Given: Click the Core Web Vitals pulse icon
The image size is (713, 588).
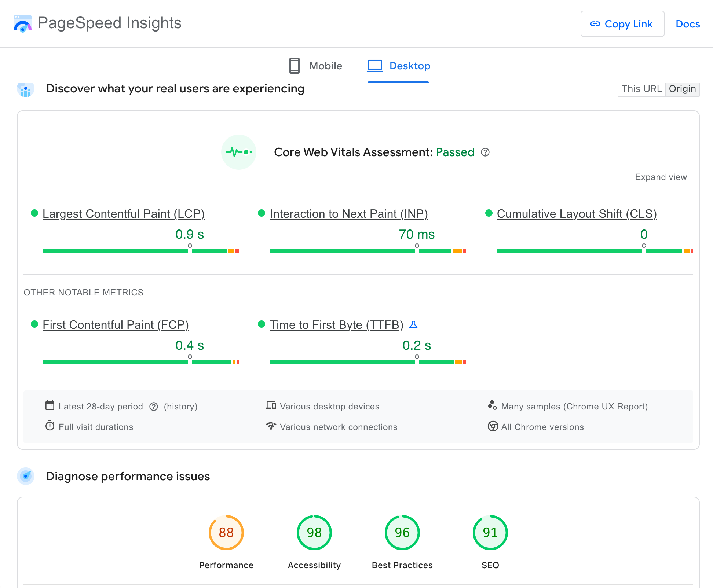Looking at the screenshot, I should [x=238, y=152].
